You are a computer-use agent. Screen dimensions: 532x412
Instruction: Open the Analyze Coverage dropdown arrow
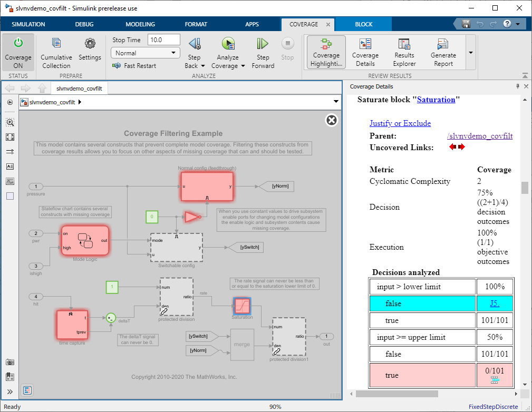click(243, 66)
